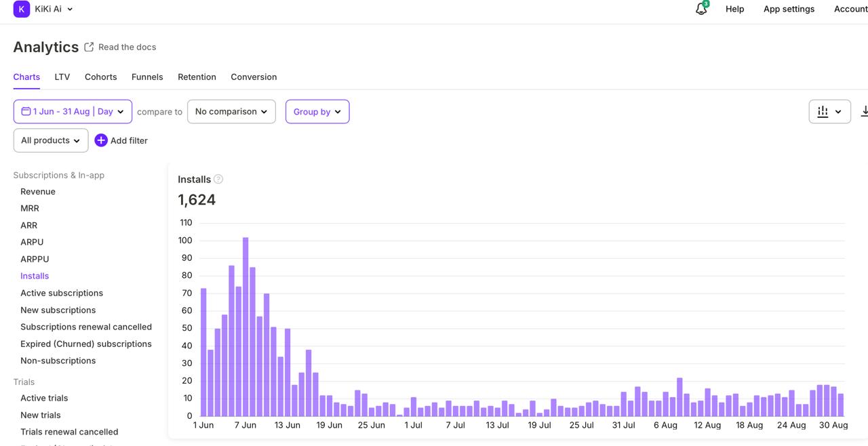The width and height of the screenshot is (868, 446).
Task: Open New trials chart
Action: point(41,415)
